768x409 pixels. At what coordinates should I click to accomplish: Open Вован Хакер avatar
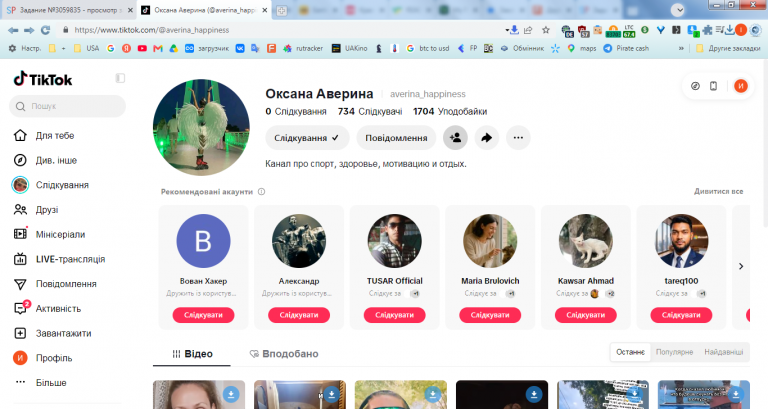point(203,241)
